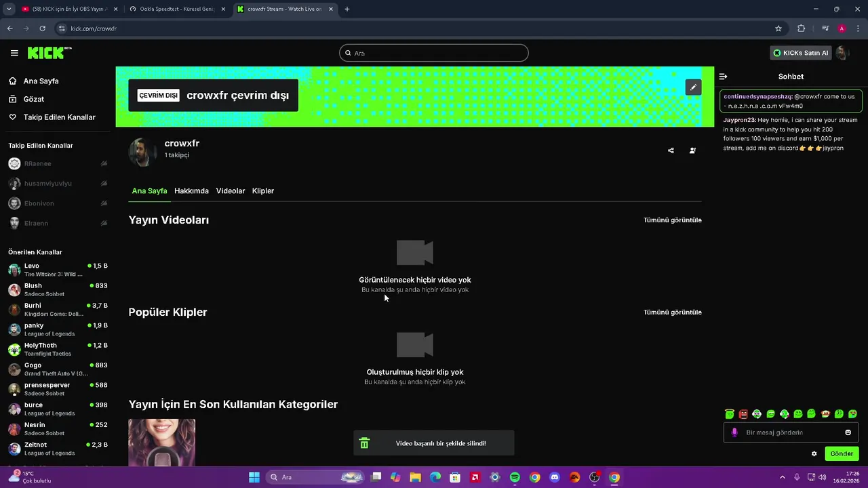Open Gogo recommended channel

[58, 369]
